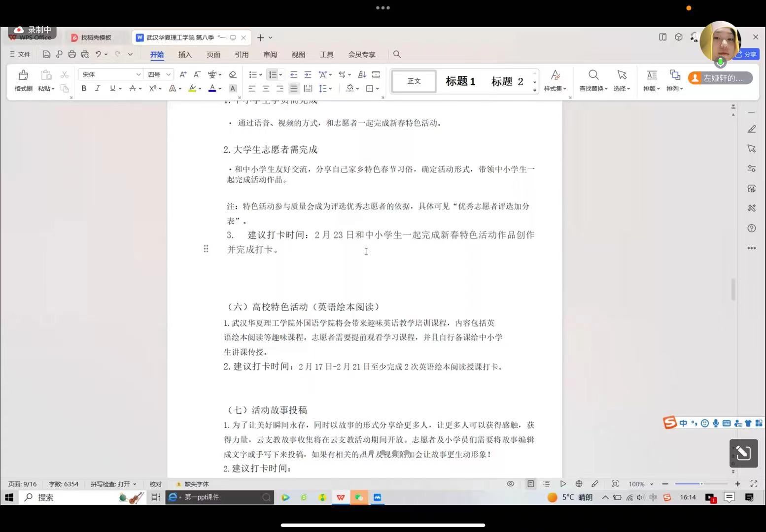Click the decrease indent icon
The image size is (766, 532).
point(293,74)
